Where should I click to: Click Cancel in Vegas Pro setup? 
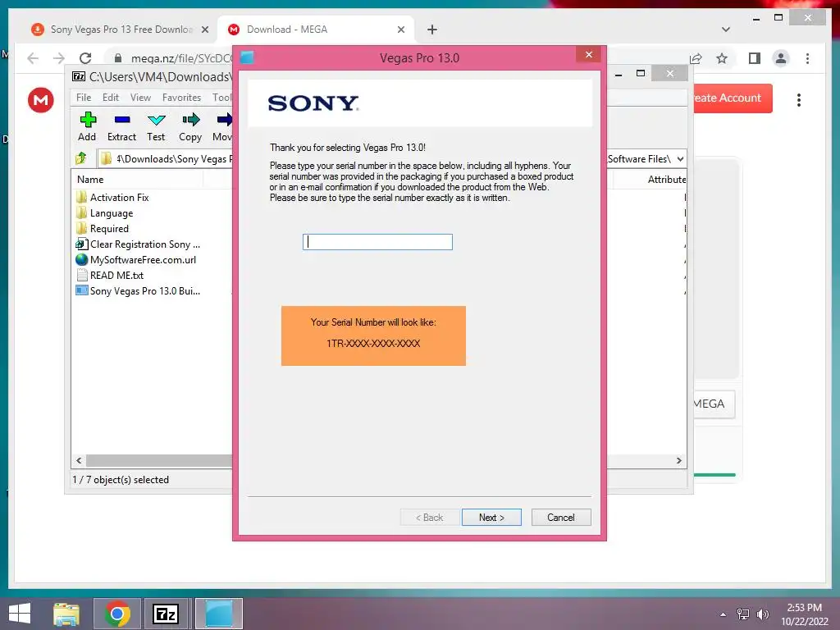561,518
